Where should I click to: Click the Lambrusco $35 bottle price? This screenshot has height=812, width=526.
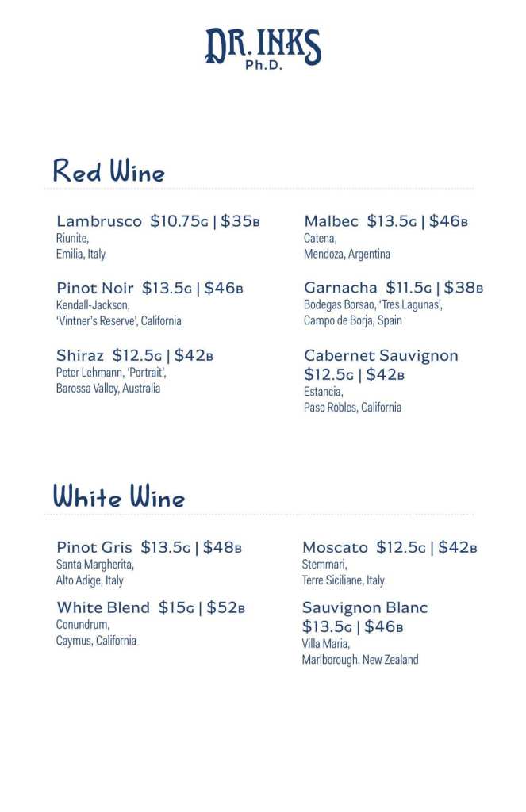[240, 221]
